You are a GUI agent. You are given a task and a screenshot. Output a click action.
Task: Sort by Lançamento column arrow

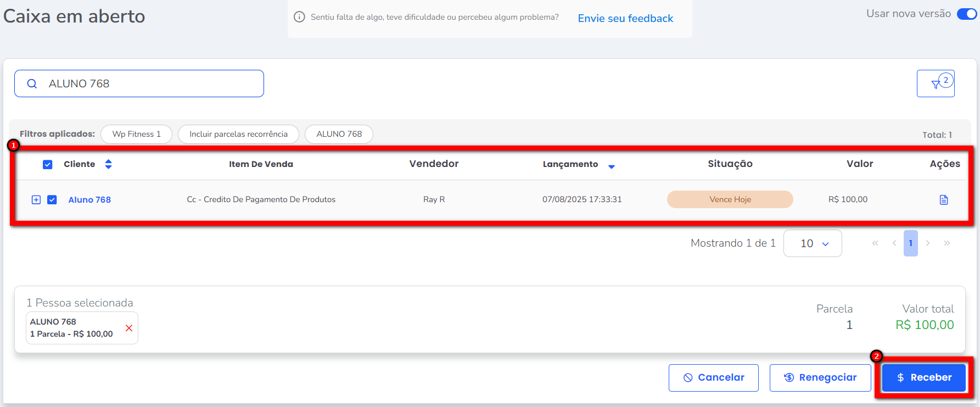pyautogui.click(x=612, y=166)
